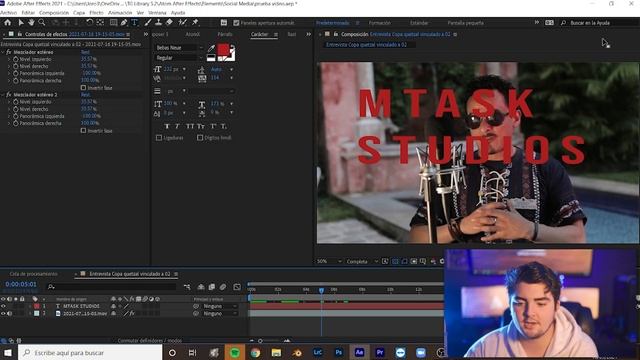Select the Rotation tool

[89, 23]
